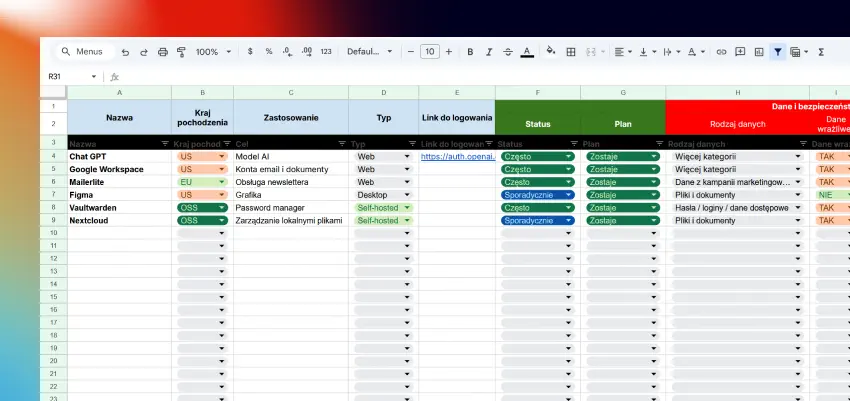Open text wrapping options
This screenshot has width=850, height=401.
click(672, 52)
